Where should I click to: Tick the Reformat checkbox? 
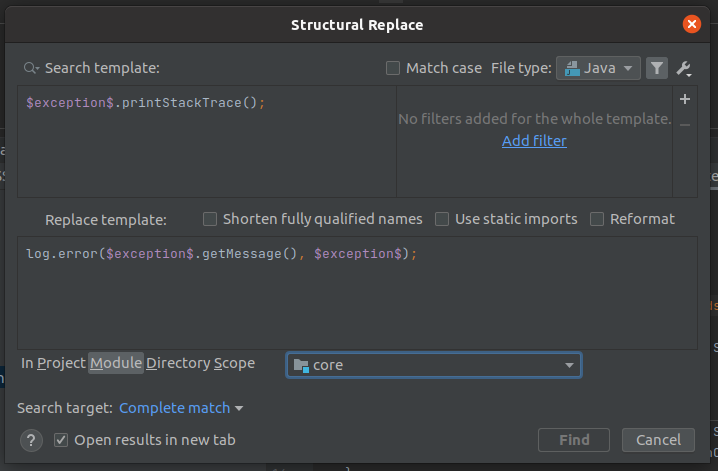pyautogui.click(x=597, y=219)
